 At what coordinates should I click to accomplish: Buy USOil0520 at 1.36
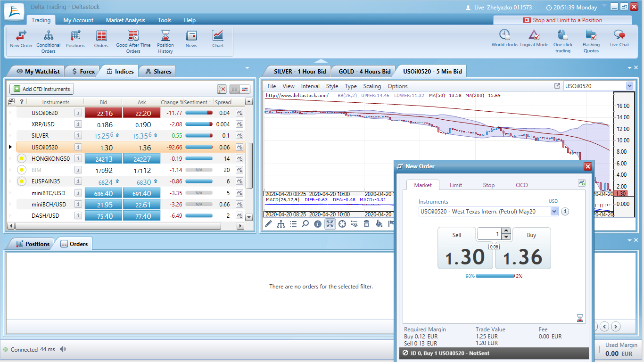click(x=522, y=248)
